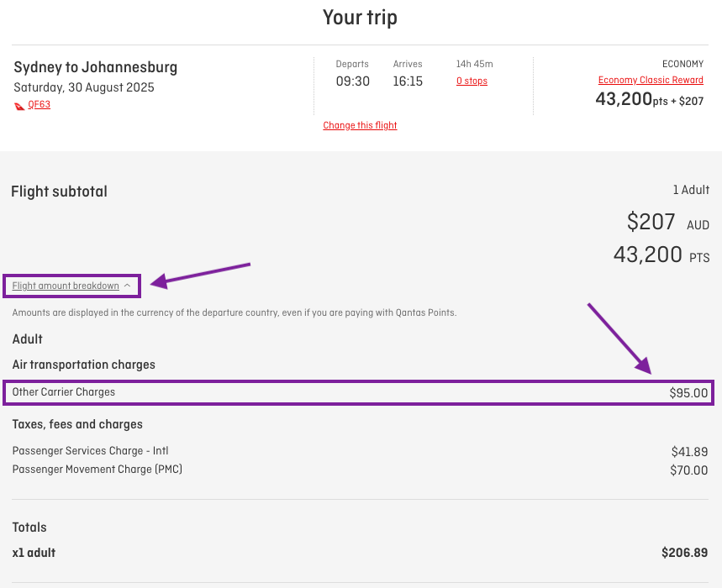Select the Arrives column label
This screenshot has height=588, width=722.
click(408, 64)
